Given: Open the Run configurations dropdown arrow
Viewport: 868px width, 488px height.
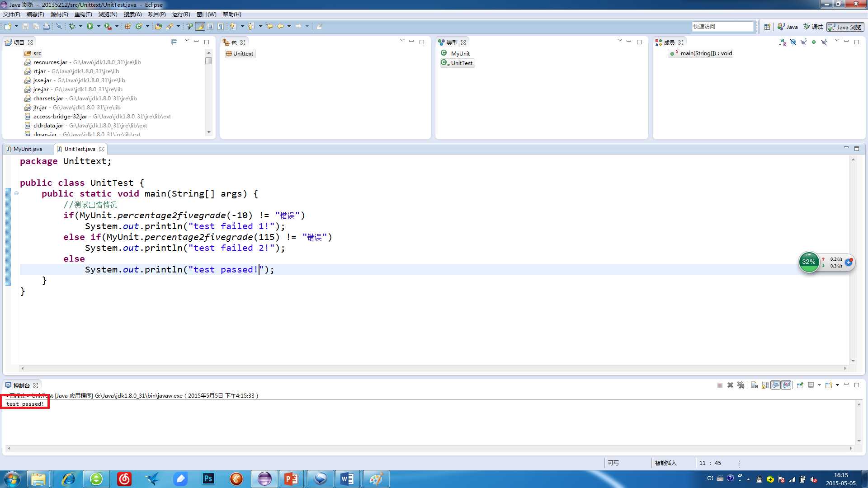Looking at the screenshot, I should [x=98, y=26].
